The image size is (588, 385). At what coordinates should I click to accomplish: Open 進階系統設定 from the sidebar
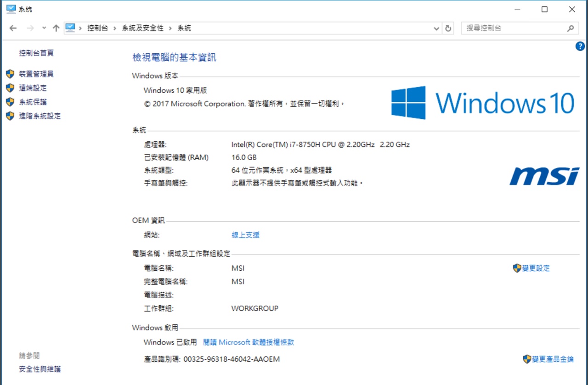tap(40, 116)
